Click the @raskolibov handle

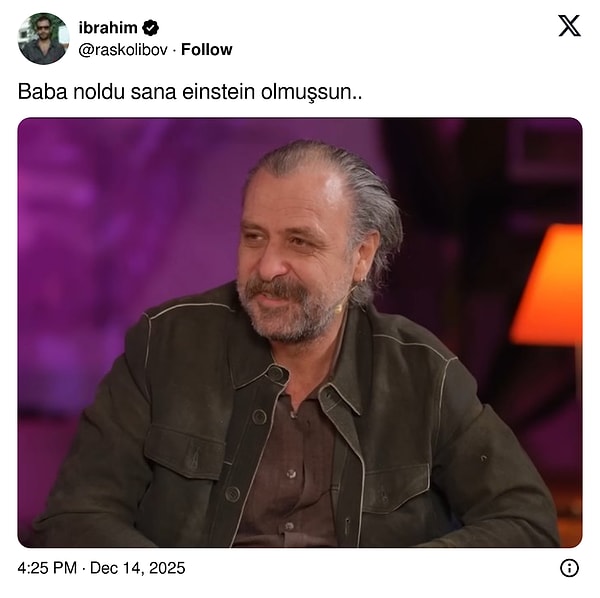pyautogui.click(x=123, y=50)
